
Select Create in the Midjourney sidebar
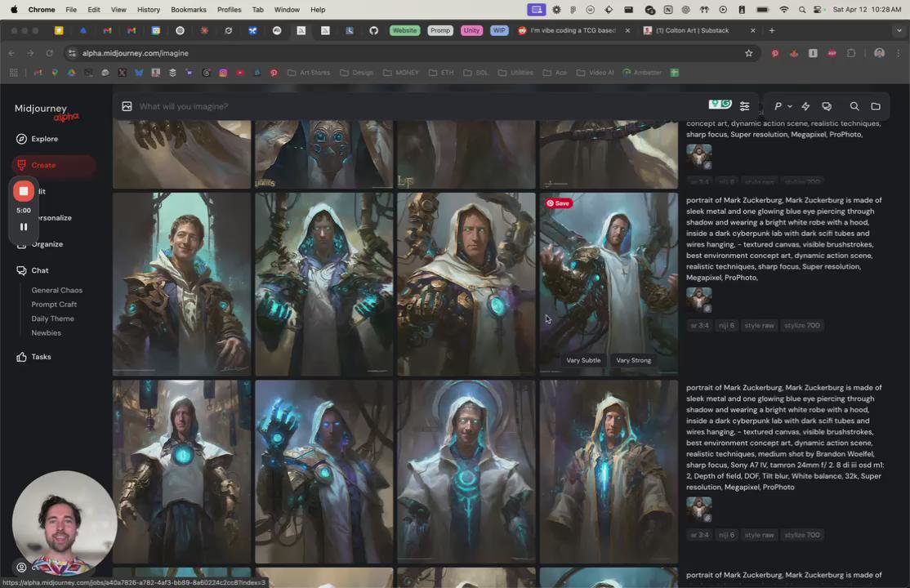point(53,166)
